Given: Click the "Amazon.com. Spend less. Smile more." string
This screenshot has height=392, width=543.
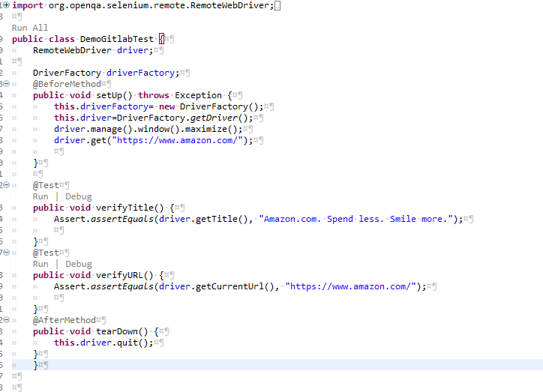Looking at the screenshot, I should click(x=356, y=219).
